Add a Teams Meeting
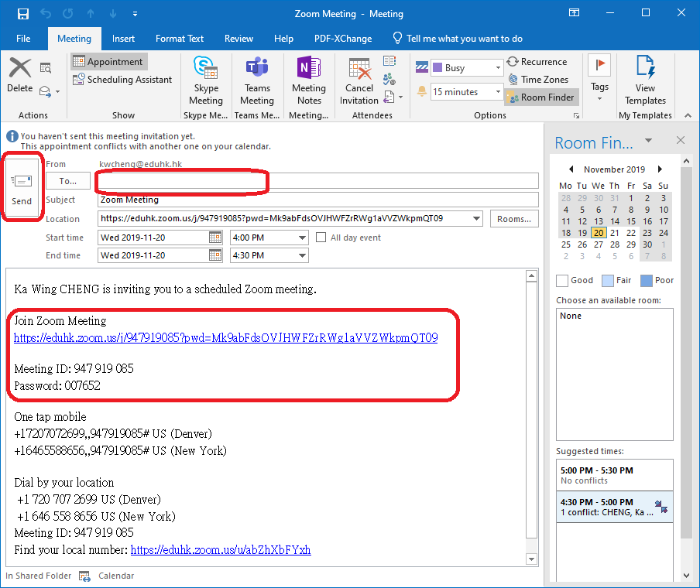This screenshot has height=588, width=700. [x=257, y=81]
